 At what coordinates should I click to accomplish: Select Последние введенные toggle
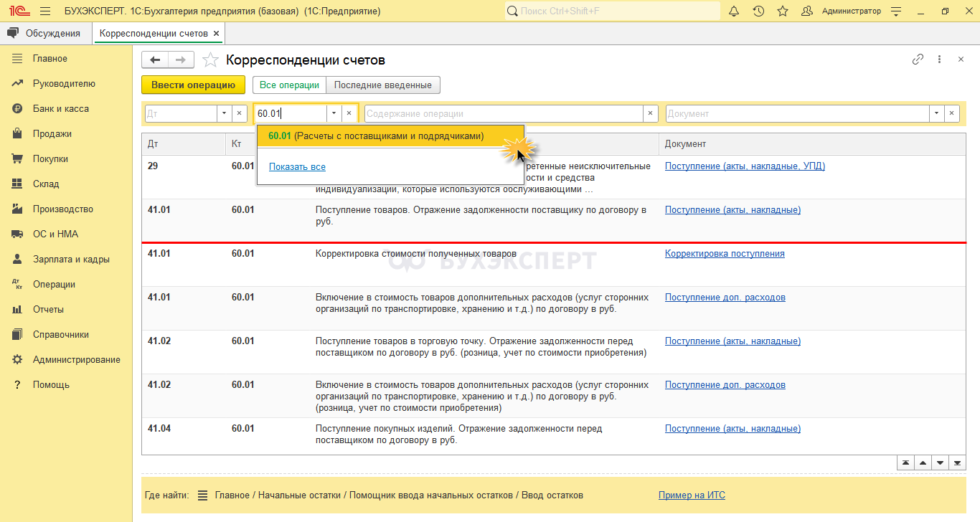[x=383, y=85]
